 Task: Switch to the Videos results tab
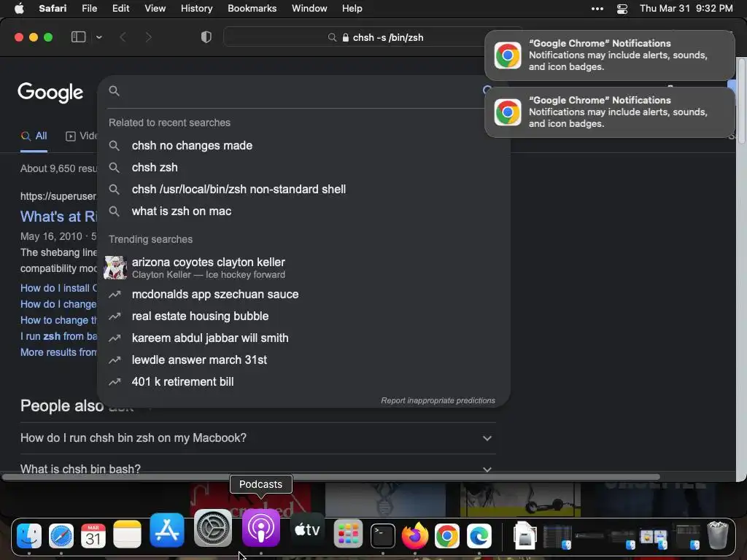pyautogui.click(x=82, y=136)
